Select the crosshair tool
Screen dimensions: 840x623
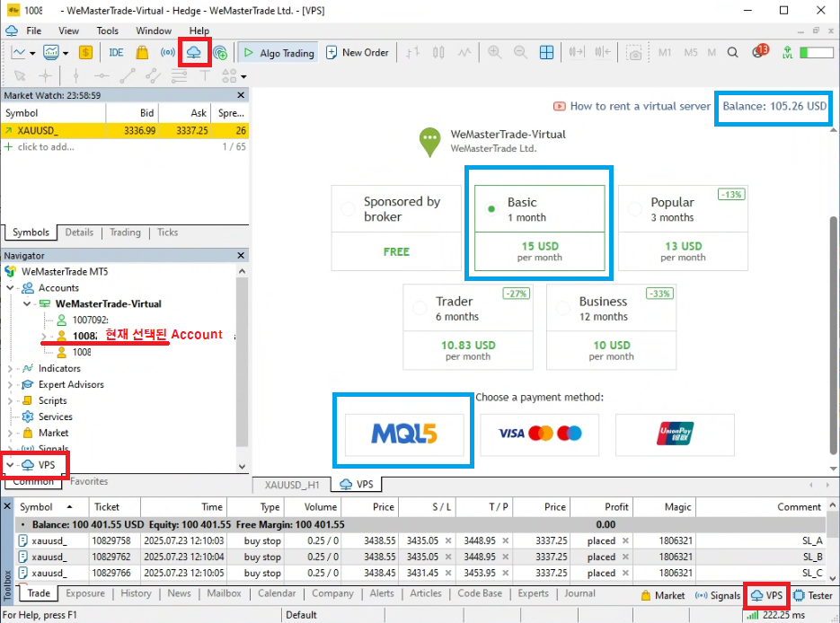pyautogui.click(x=46, y=76)
